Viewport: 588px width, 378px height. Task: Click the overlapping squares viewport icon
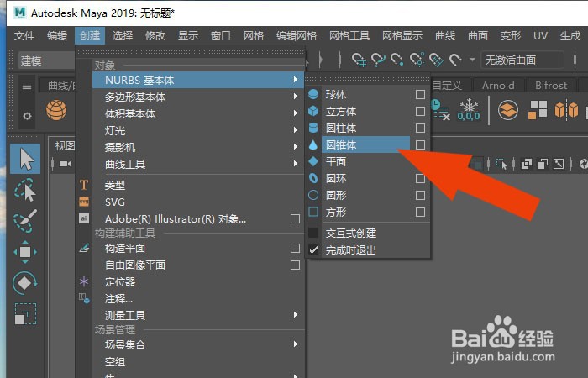pos(527,164)
